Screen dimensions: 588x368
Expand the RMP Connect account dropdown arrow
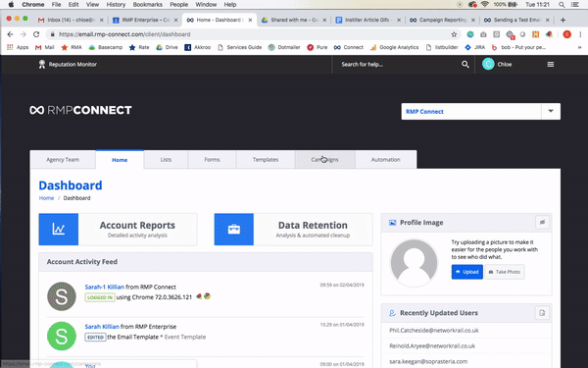click(551, 111)
